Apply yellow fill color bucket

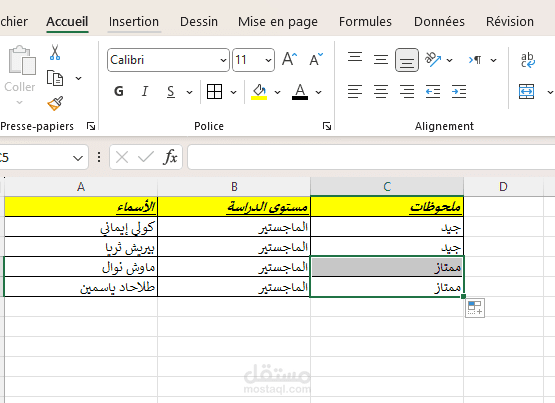[259, 92]
